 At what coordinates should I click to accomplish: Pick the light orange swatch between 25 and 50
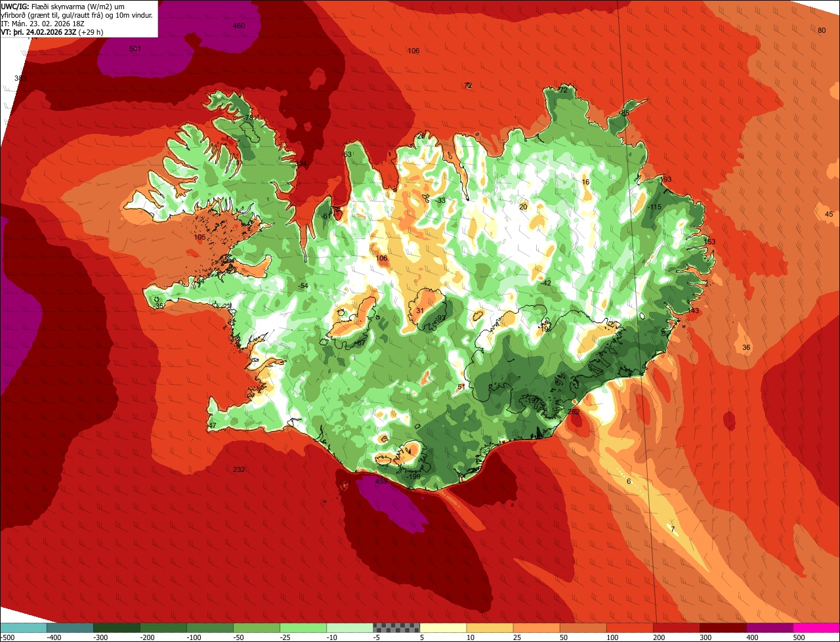pos(535,628)
